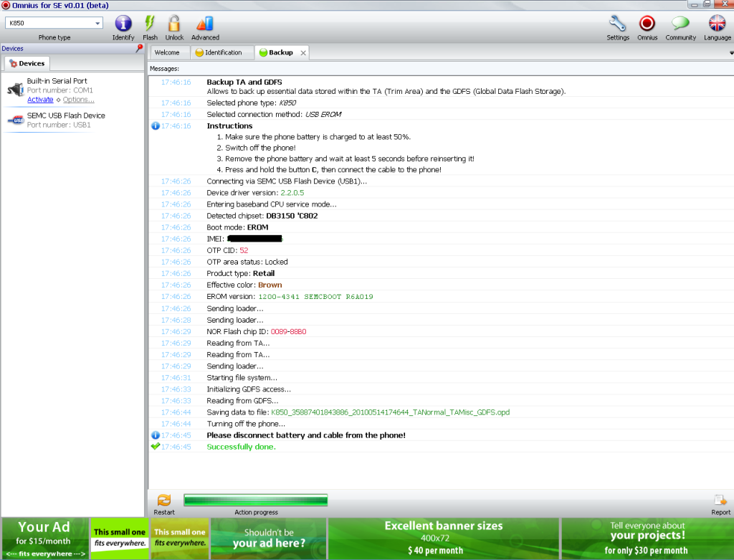Click the Action progress bar
This screenshot has height=560, width=734.
point(256,500)
